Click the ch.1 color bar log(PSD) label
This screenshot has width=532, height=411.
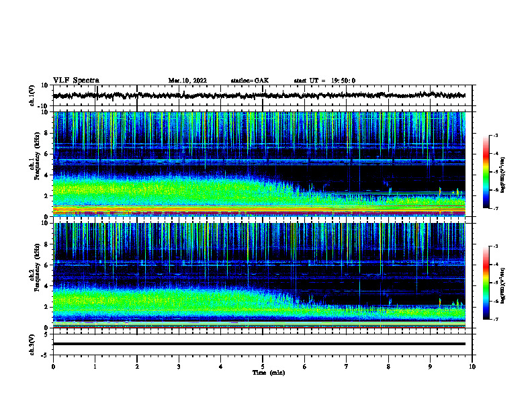tap(503, 175)
